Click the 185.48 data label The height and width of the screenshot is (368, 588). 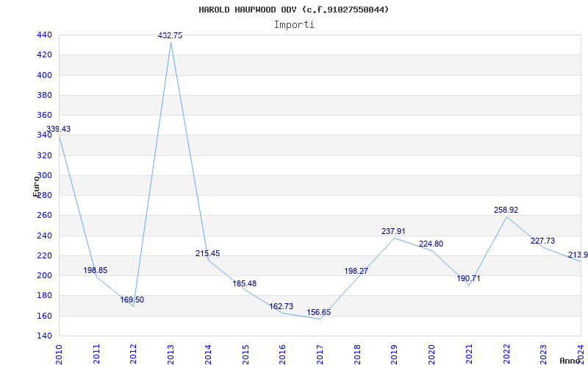tap(245, 284)
